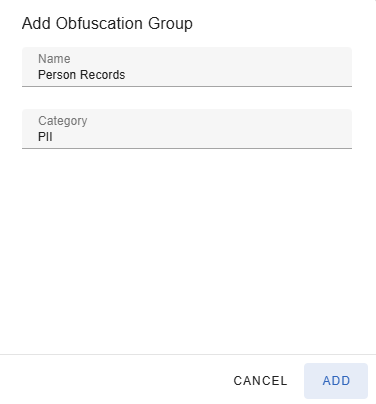Dismiss the dialog with Cancel
The height and width of the screenshot is (404, 376).
[260, 381]
